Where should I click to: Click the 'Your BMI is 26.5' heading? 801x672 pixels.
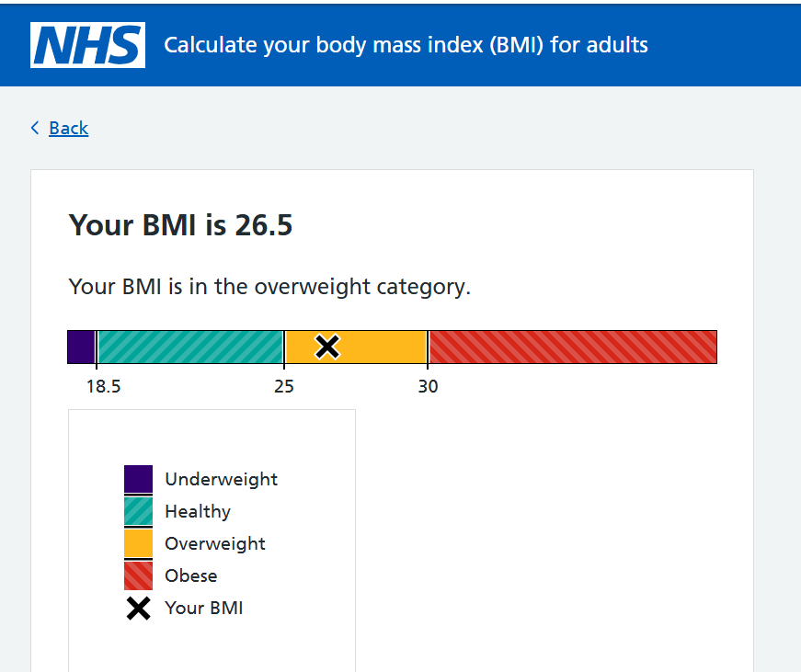click(181, 225)
